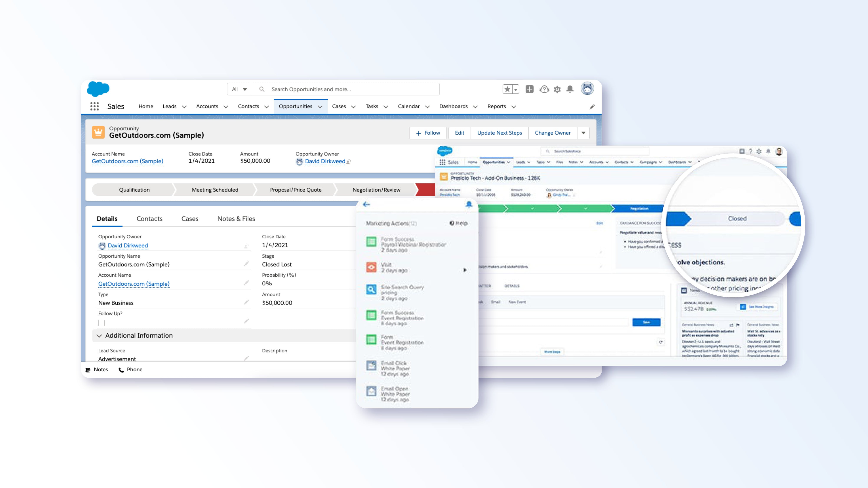The image size is (868, 488).
Task: Toggle the Follow Up? checkbox
Action: (x=101, y=323)
